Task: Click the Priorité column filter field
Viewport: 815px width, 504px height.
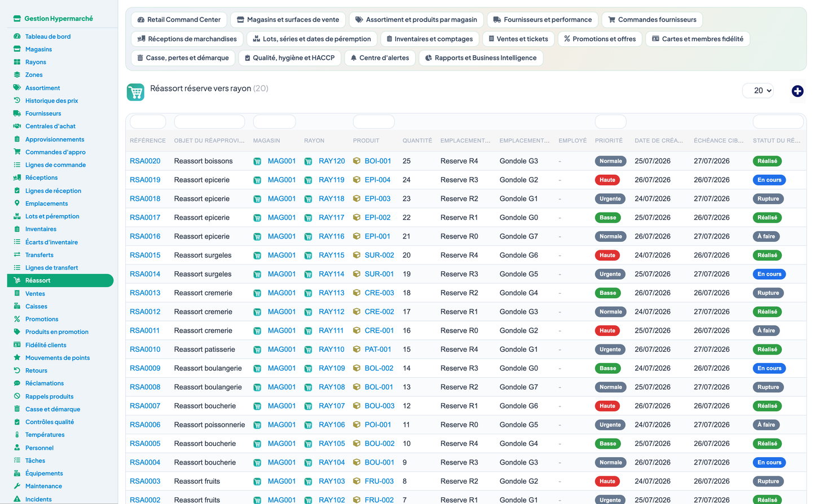Action: tap(610, 122)
